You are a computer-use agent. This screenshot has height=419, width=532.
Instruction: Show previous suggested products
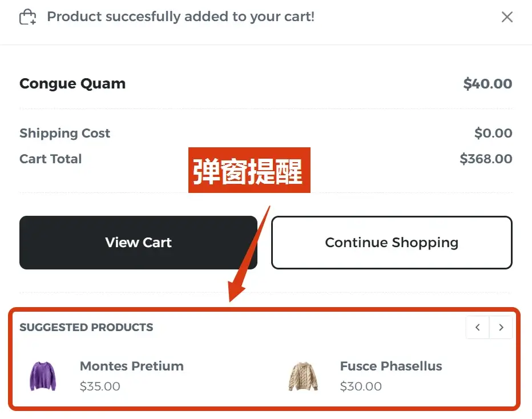pyautogui.click(x=478, y=328)
